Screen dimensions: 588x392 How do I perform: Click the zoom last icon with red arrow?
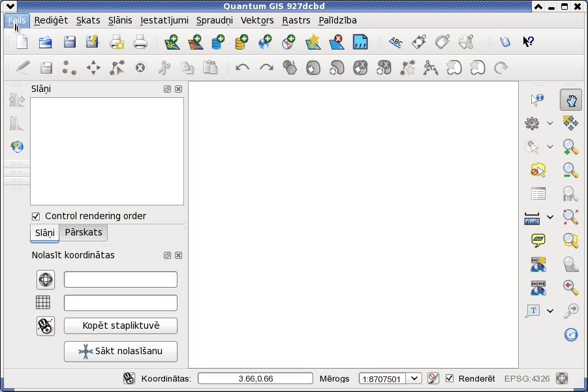[x=570, y=288]
